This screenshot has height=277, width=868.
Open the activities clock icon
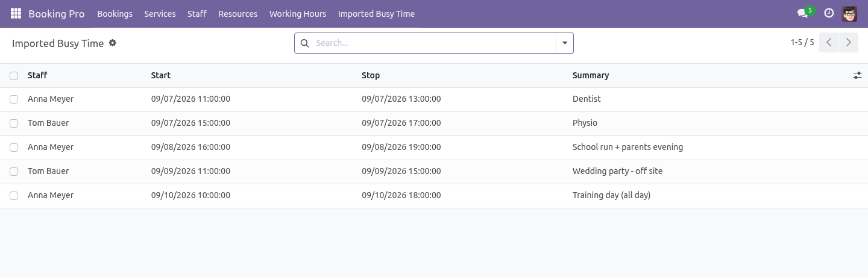point(829,13)
